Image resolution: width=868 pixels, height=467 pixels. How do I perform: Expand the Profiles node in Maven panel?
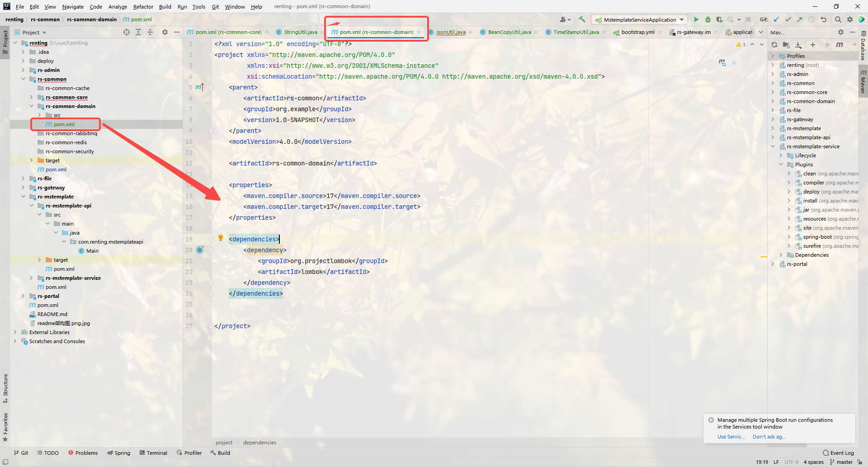(x=773, y=56)
